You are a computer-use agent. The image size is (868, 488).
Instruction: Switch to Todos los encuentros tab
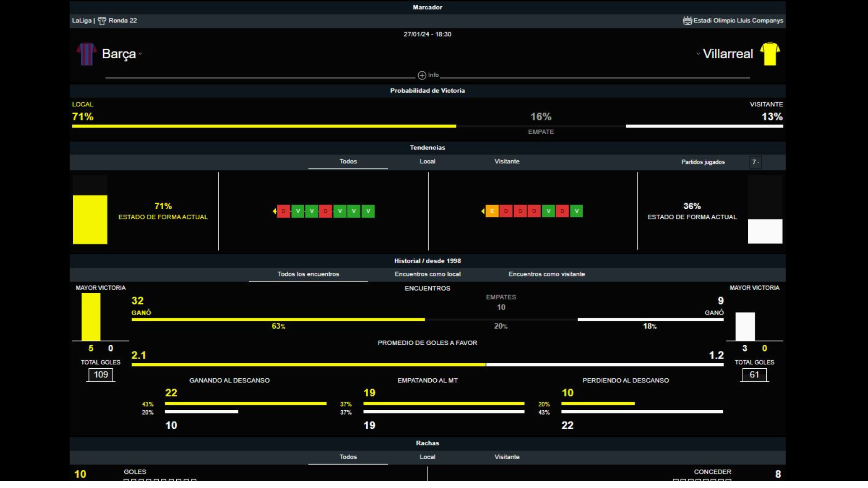tap(308, 274)
